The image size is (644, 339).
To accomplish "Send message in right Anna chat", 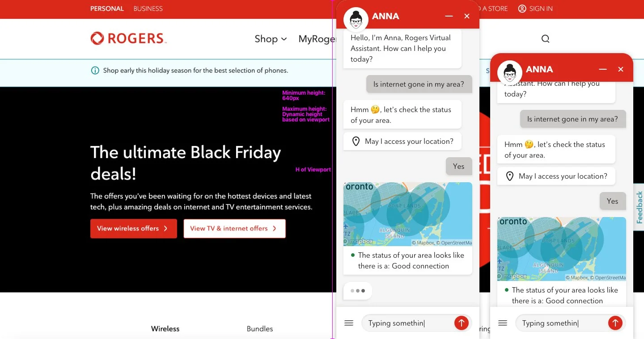I will point(615,323).
